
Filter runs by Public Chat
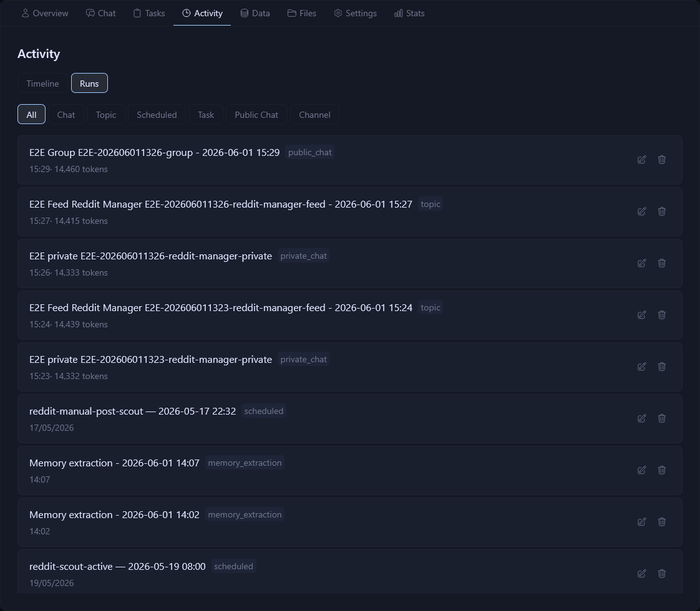[x=256, y=115]
